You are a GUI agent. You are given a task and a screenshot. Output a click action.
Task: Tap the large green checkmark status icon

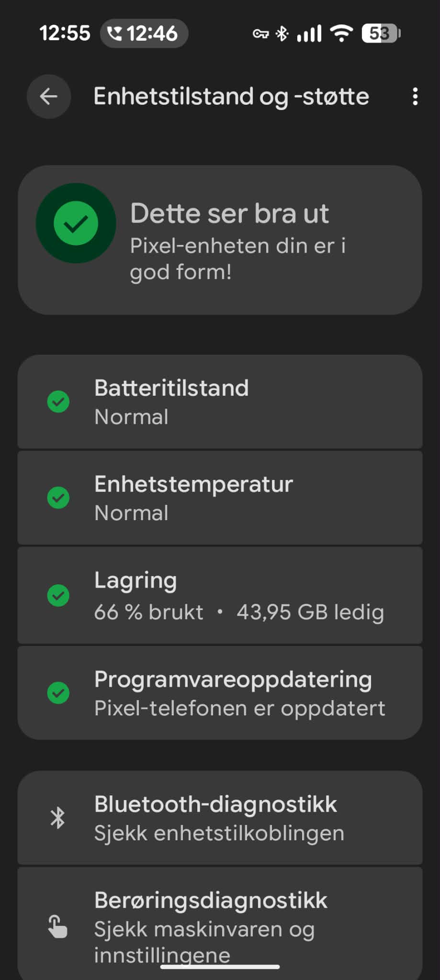click(x=76, y=223)
